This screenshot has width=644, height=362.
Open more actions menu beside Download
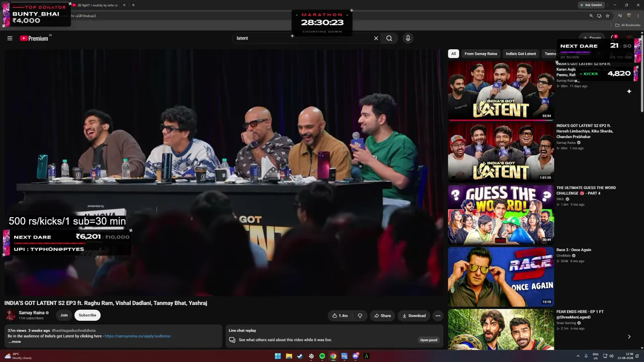(438, 316)
